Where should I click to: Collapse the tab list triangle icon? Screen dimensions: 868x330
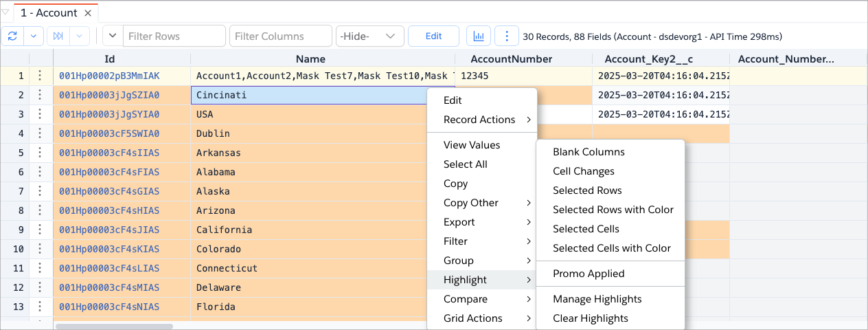point(5,12)
